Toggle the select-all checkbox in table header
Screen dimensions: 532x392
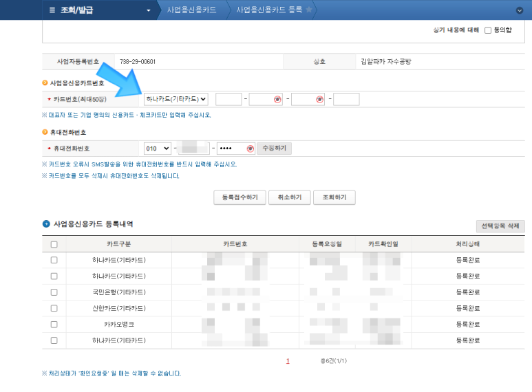click(54, 245)
